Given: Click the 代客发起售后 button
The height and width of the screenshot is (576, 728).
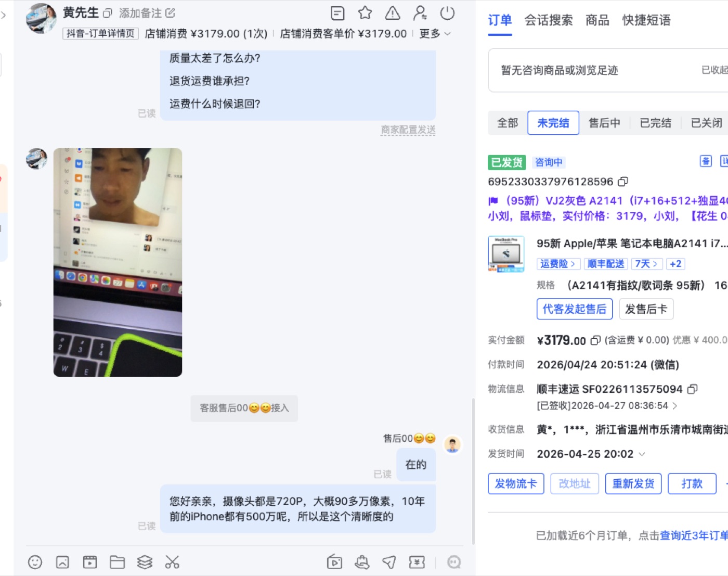Looking at the screenshot, I should (x=575, y=309).
